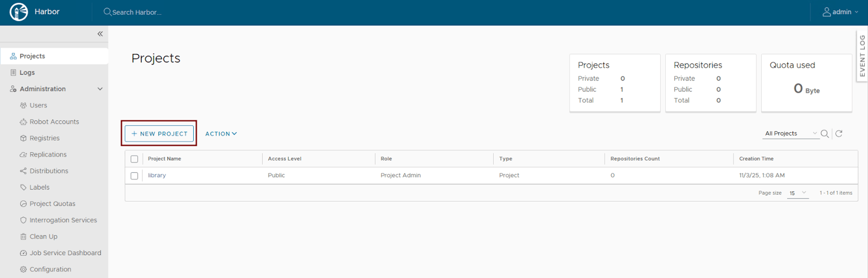This screenshot has height=278, width=868.
Task: Sort by Access Level column header
Action: click(285, 159)
